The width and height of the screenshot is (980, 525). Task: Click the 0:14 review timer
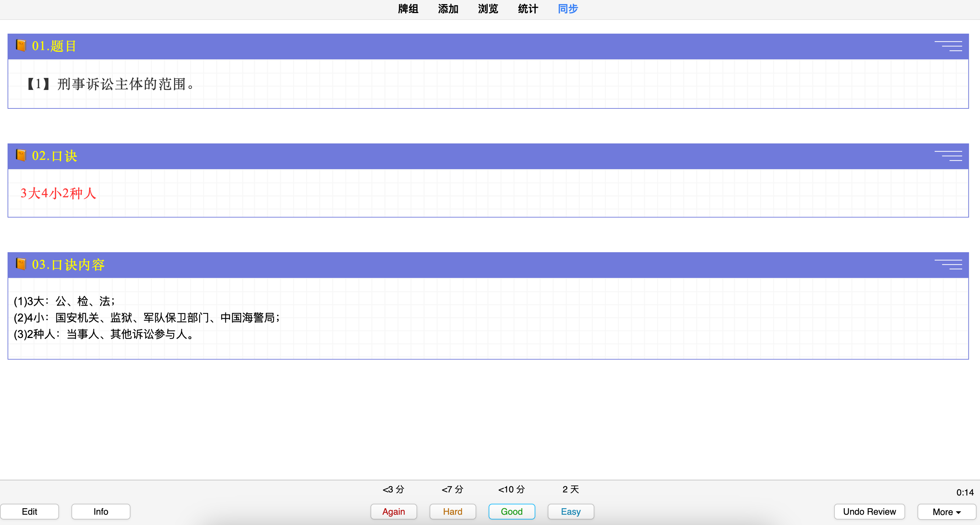[965, 492]
